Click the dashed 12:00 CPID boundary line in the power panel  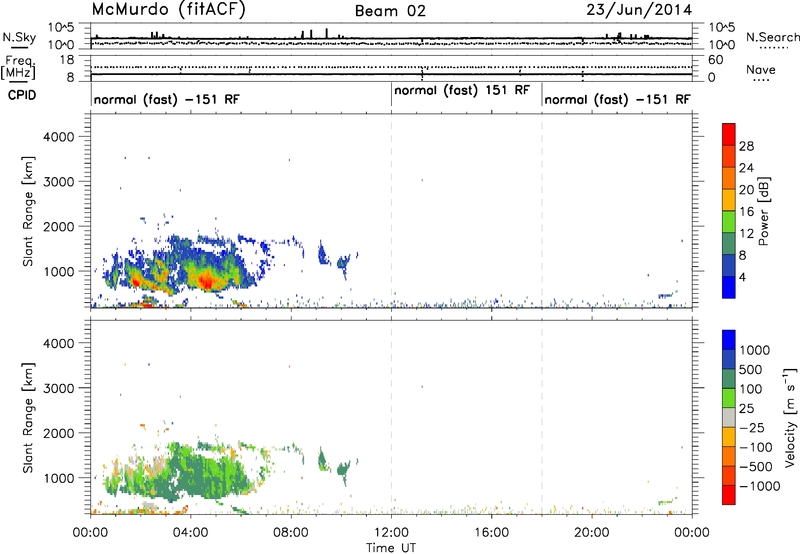391,211
